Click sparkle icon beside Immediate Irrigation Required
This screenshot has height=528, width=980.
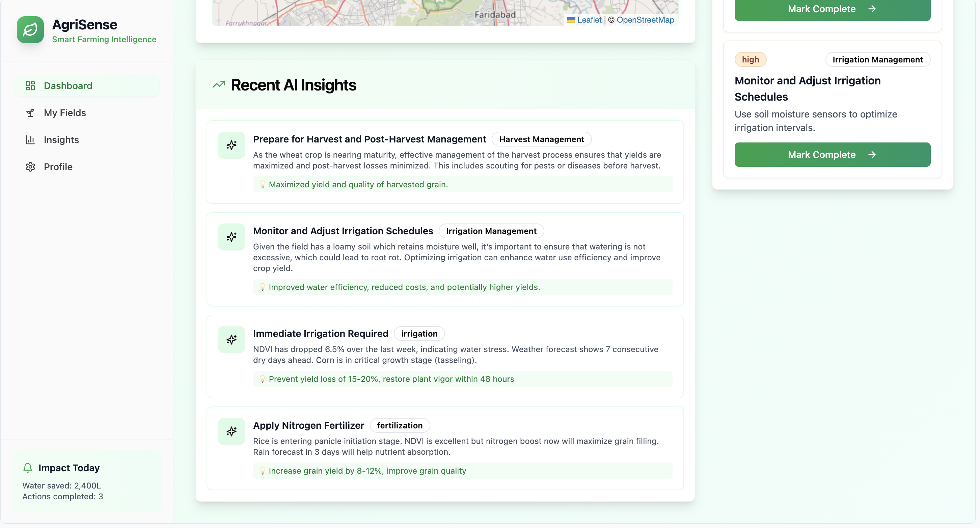pos(231,339)
